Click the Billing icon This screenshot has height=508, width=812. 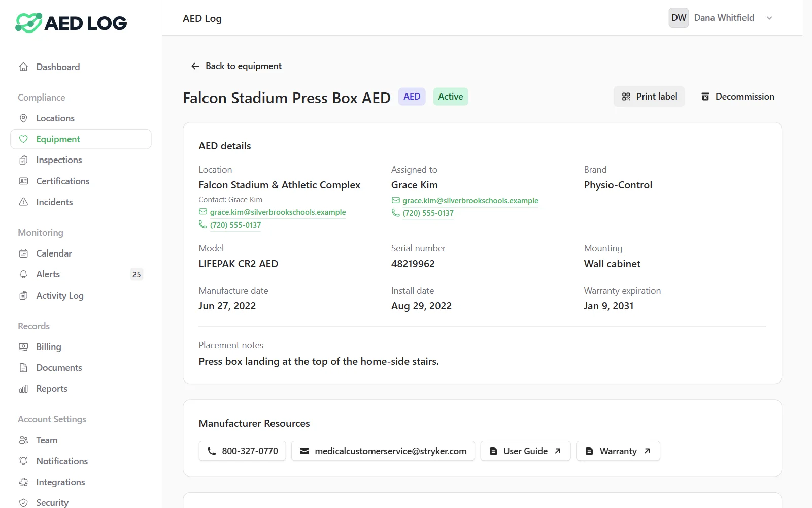pyautogui.click(x=23, y=347)
